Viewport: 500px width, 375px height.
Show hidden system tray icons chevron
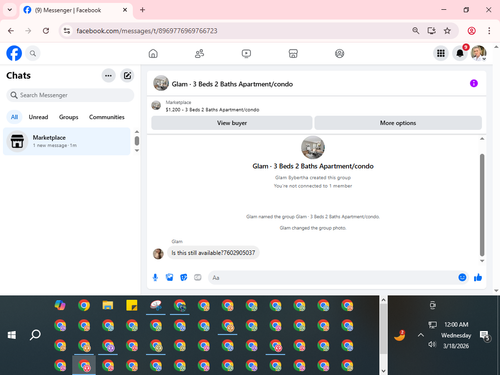coord(421,335)
